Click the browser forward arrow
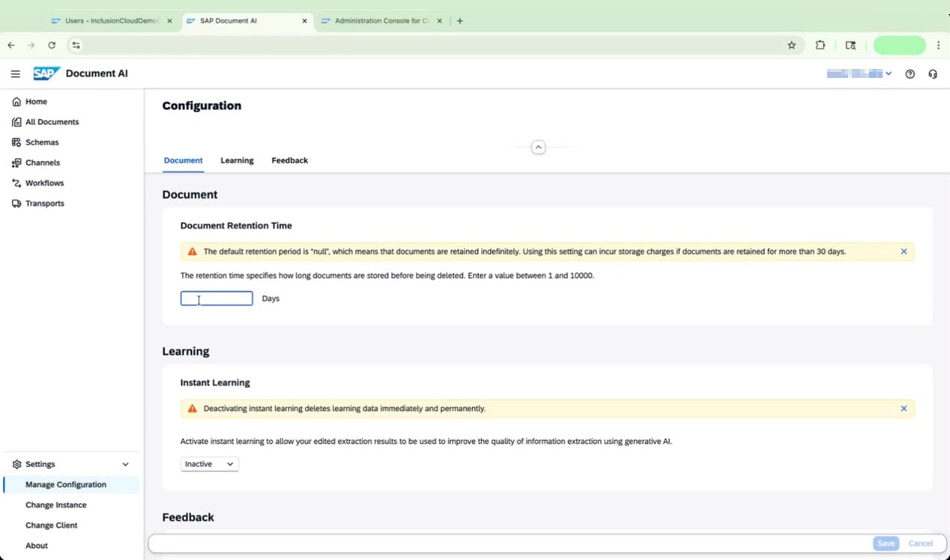Image resolution: width=950 pixels, height=560 pixels. 31,45
